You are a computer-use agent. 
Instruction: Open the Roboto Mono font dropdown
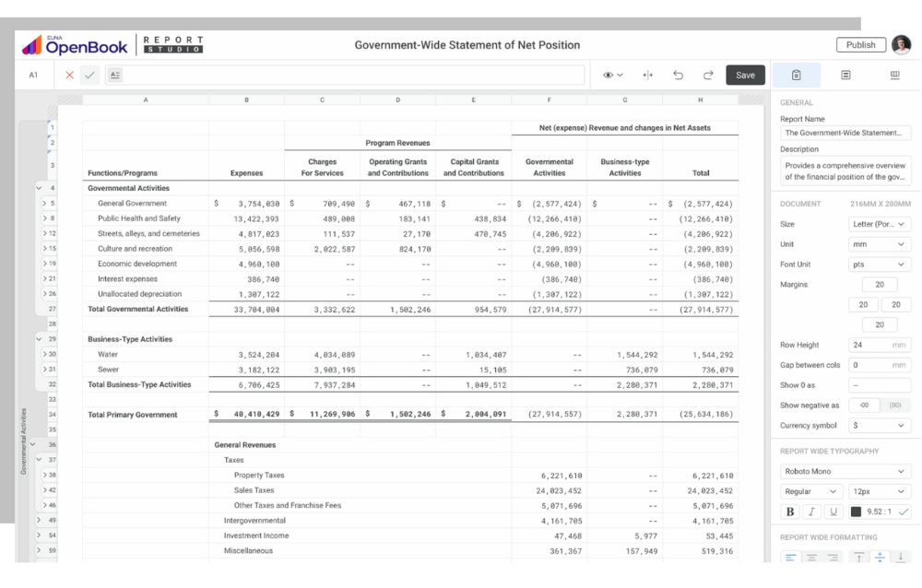845,471
